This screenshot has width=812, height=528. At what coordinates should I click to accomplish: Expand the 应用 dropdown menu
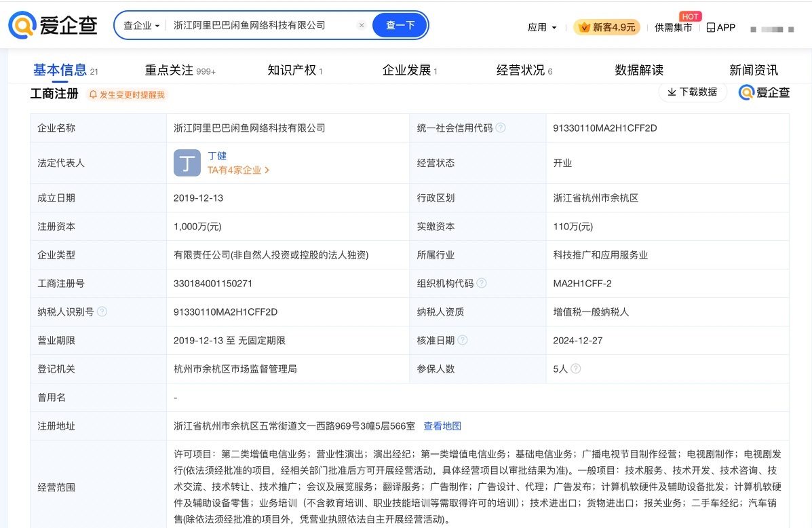pyautogui.click(x=542, y=28)
